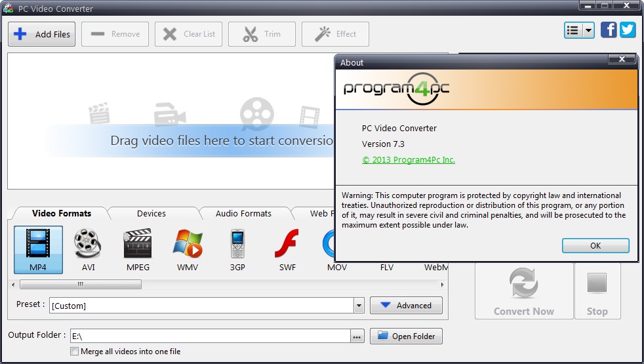Select the MPEG format icon

[138, 249]
